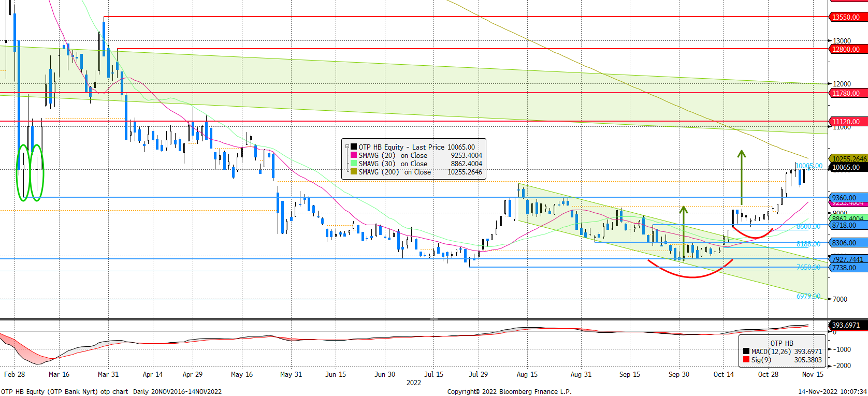Click the Jul 15 date label
The width and height of the screenshot is (868, 396).
point(434,374)
